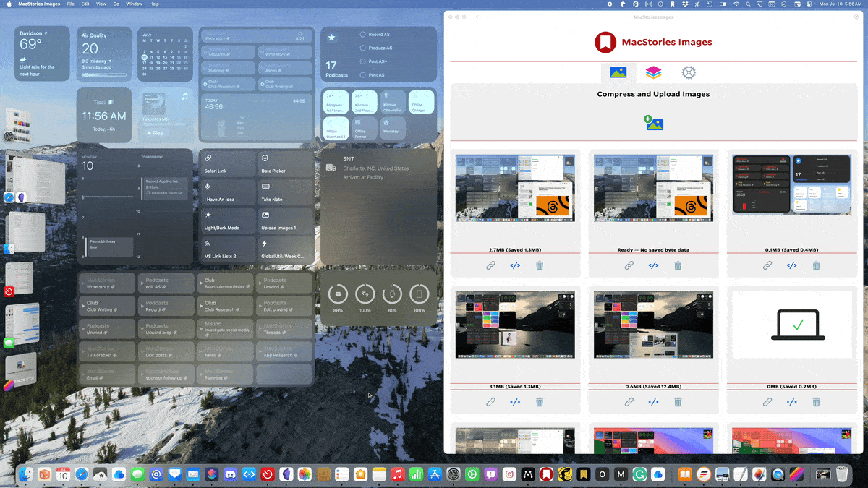Screen dimensions: 868x488
Task: Open the 2.7MB (Saved 1.3MB) image thumbnail
Action: pos(515,188)
